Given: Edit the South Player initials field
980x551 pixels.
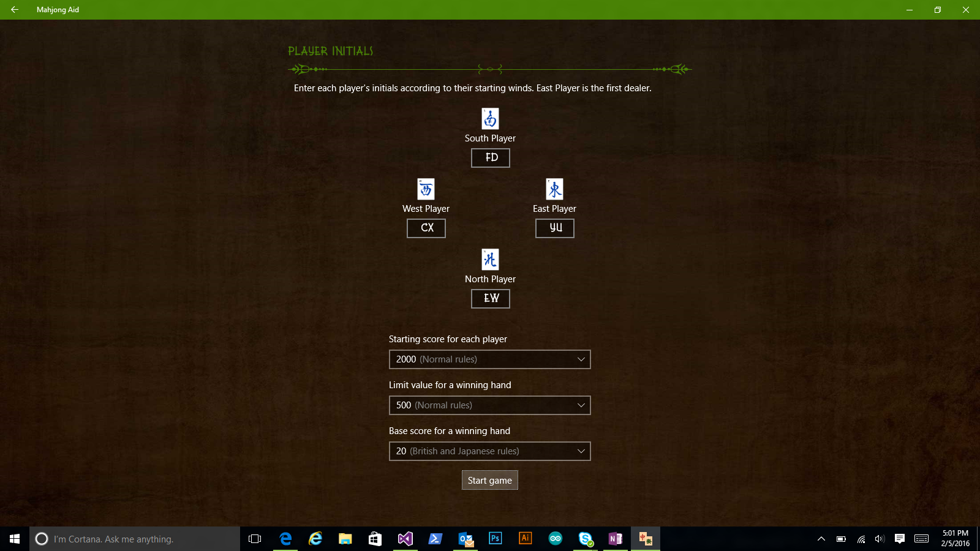Looking at the screenshot, I should (490, 158).
